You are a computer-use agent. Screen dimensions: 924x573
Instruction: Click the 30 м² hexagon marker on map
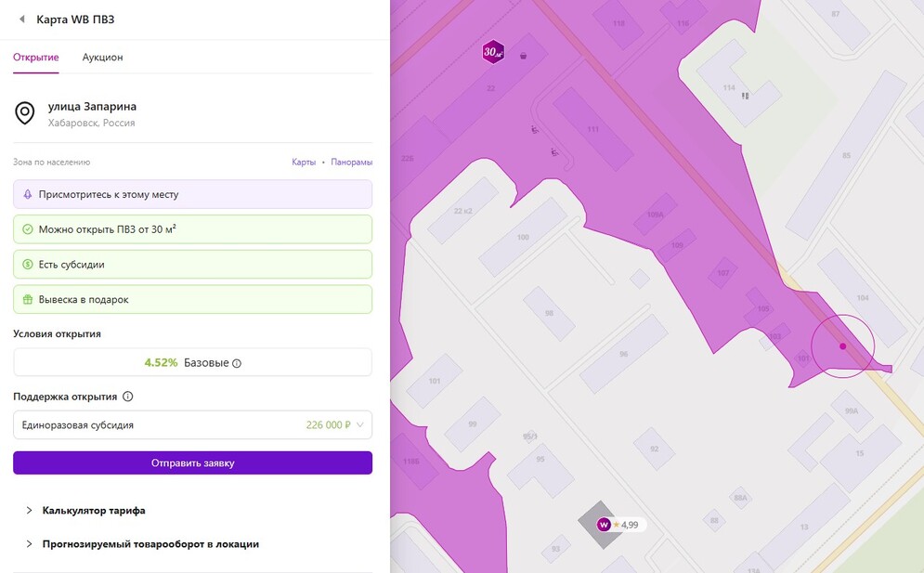493,52
